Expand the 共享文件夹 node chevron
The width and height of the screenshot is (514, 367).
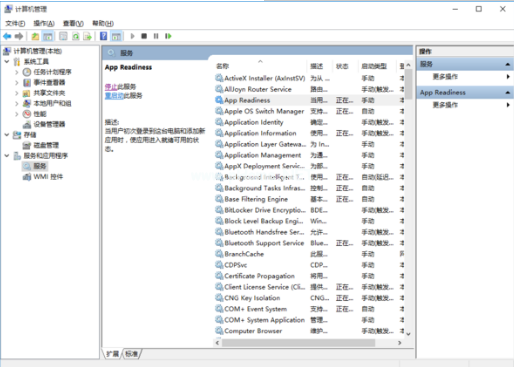[17, 93]
